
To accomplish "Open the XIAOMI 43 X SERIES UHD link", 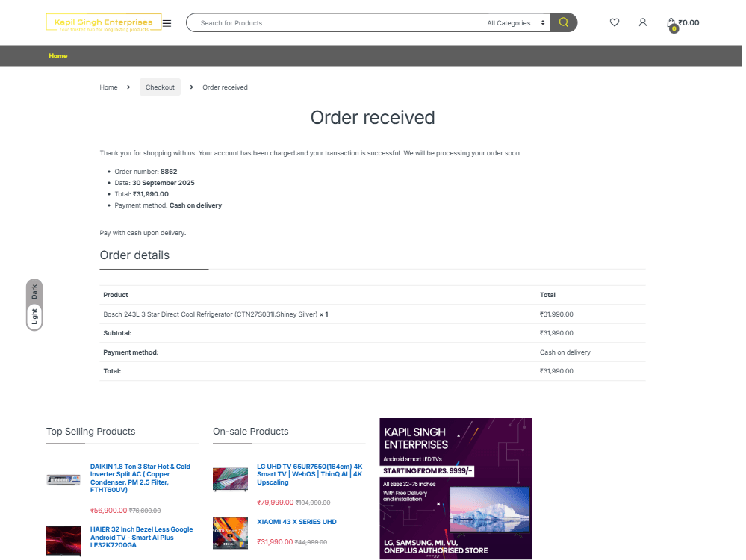I will coord(296,522).
